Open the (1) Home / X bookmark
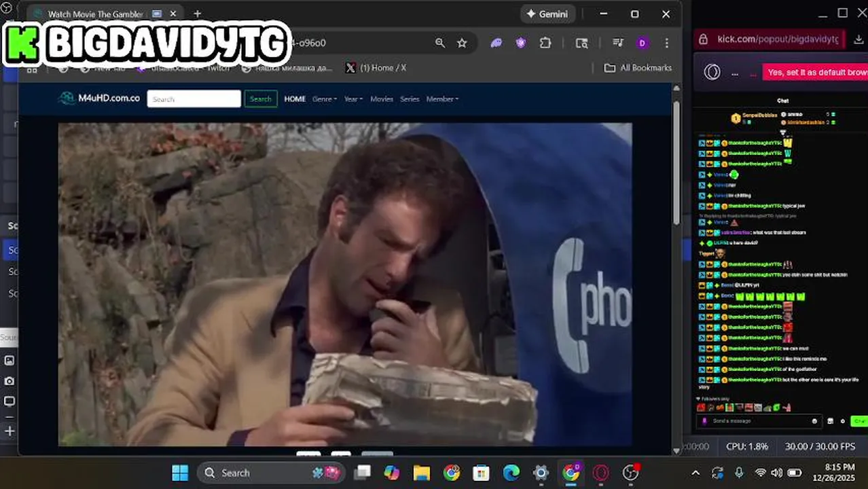868x489 pixels. pos(376,68)
